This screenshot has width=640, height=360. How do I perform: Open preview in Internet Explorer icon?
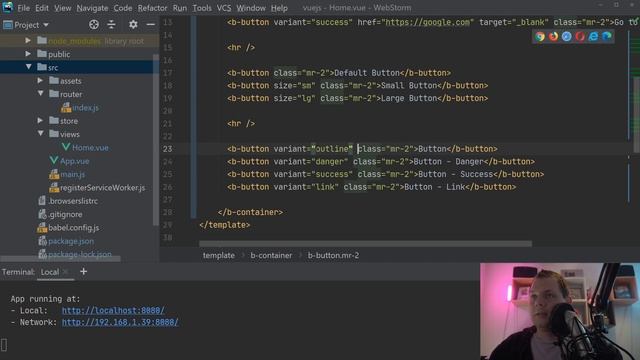click(593, 36)
